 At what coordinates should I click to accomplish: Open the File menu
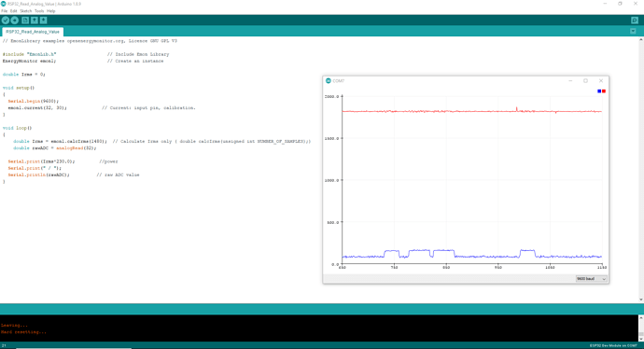pos(4,11)
